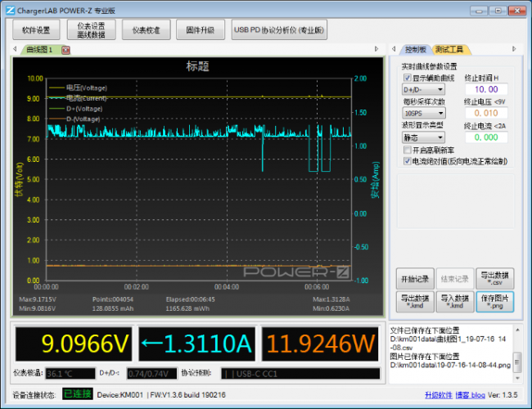The height and width of the screenshot is (409, 532).
Task: Switch to the 测试工具 test tools tab
Action: 450,50
